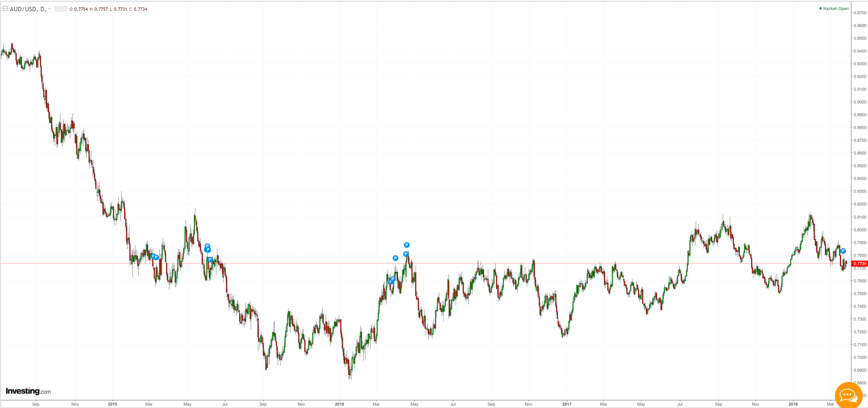This screenshot has height=408, width=868.
Task: Open AUD/USD series settings gear icon
Action: pyautogui.click(x=64, y=9)
